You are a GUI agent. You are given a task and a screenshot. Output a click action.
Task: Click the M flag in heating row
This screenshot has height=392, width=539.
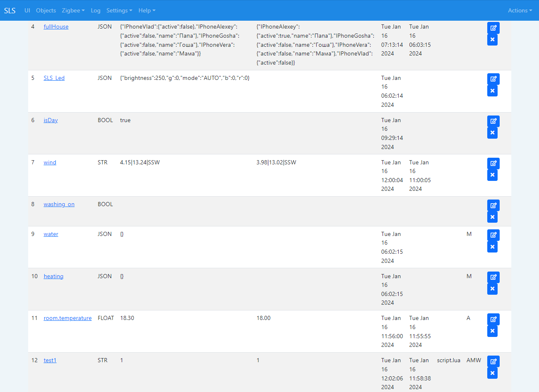(x=469, y=276)
